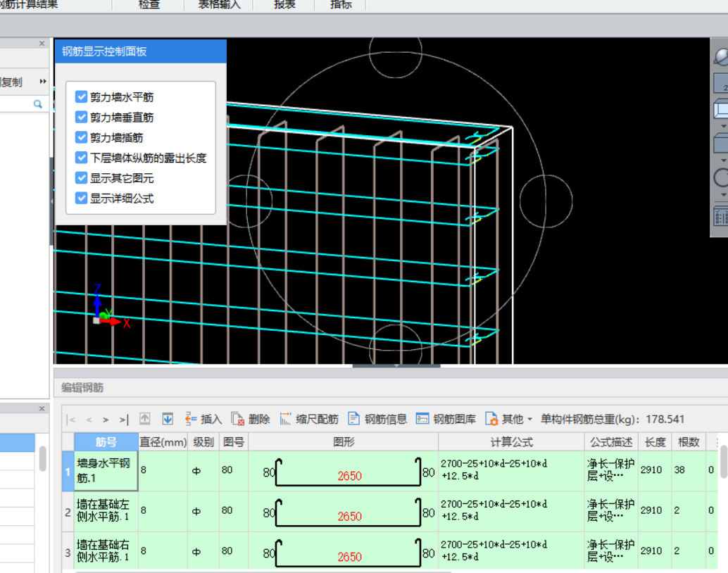The width and height of the screenshot is (728, 573).
Task: Disable 显示详细公式 checkbox
Action: [x=81, y=199]
